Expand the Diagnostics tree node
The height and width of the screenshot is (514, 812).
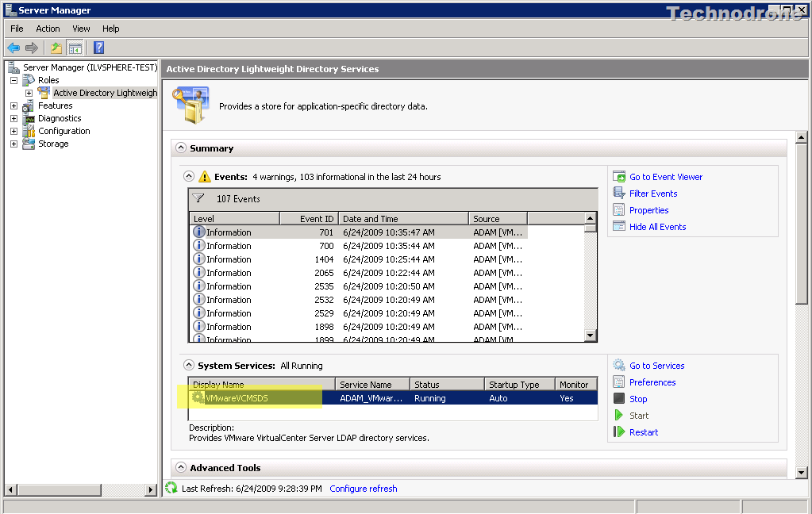click(14, 118)
